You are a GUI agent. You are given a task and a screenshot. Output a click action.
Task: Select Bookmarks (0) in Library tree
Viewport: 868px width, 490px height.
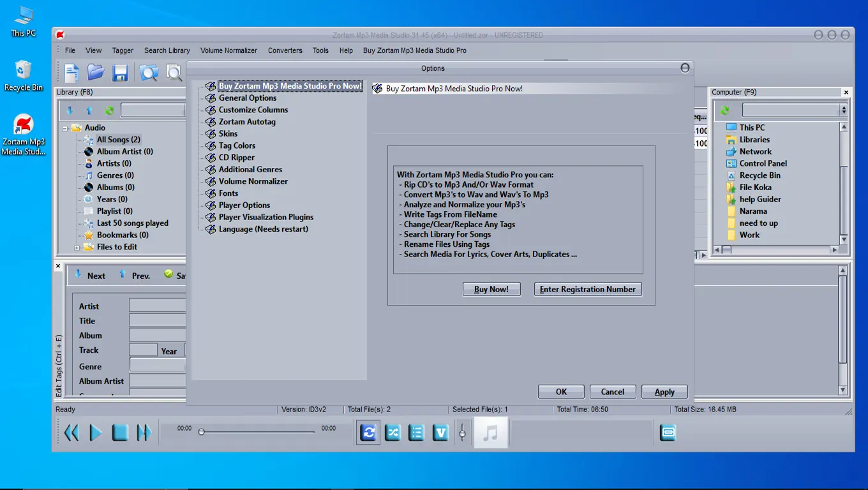coord(123,235)
